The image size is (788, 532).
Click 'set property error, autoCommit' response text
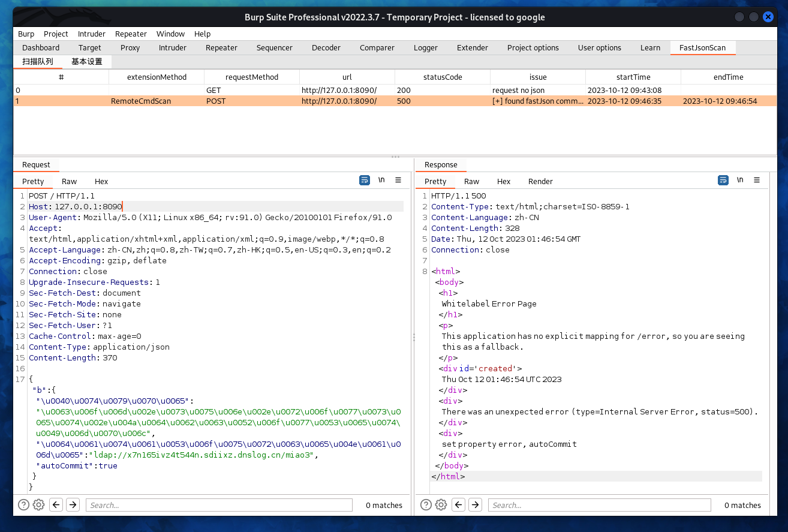tap(509, 444)
